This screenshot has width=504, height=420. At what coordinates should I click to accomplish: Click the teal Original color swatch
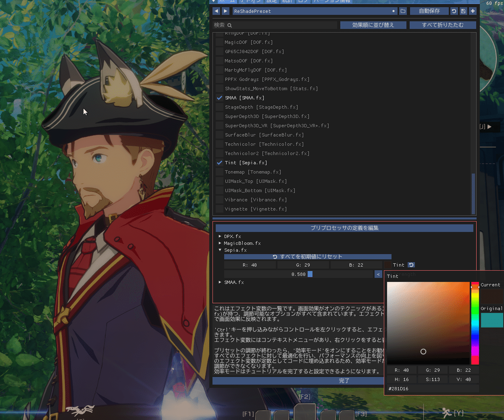[x=492, y=320]
